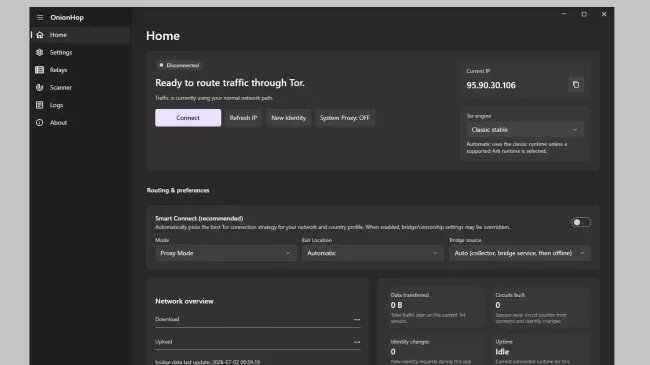Click the Connect button
This screenshot has height=365, width=650.
[x=188, y=118]
